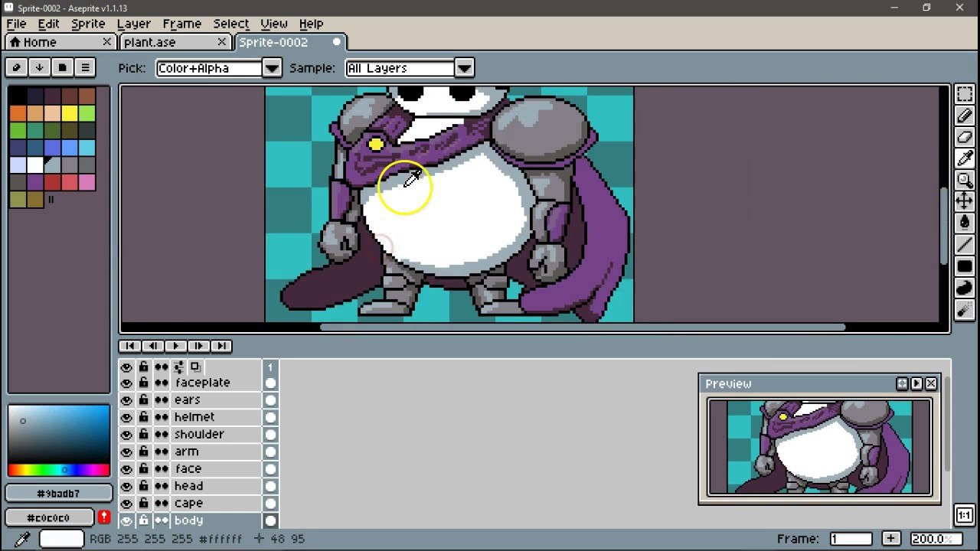Open the palette options menu button
This screenshot has width=980, height=551.
tap(85, 67)
